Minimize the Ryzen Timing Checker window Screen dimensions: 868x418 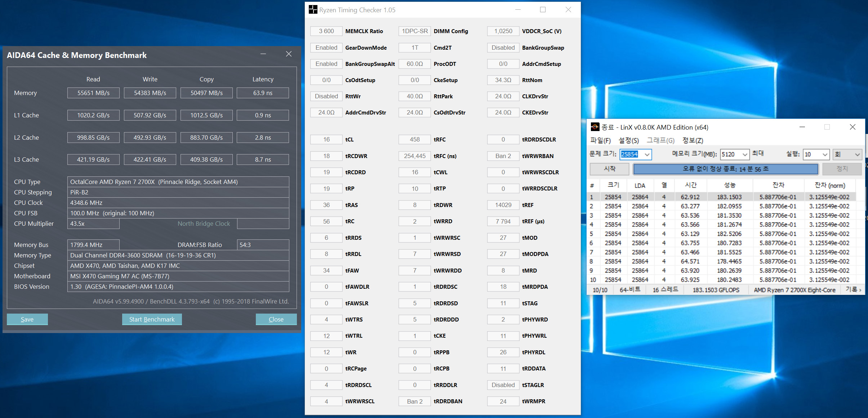(518, 10)
